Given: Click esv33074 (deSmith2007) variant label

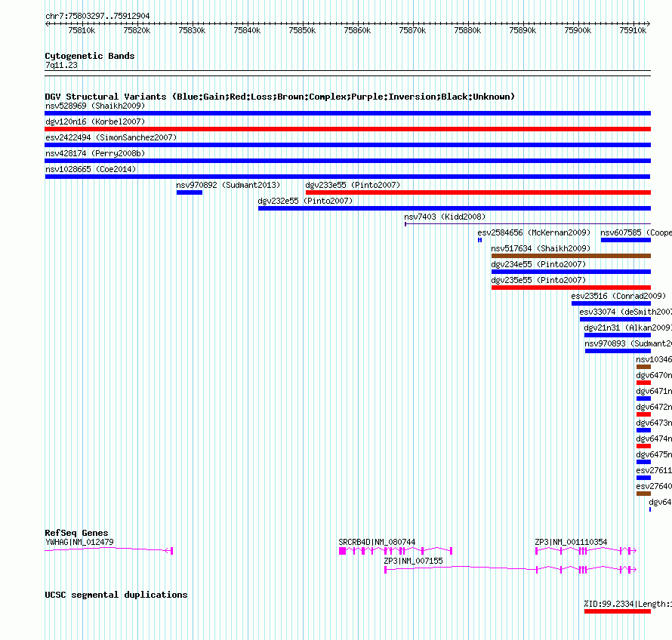Looking at the screenshot, I should coord(626,312).
